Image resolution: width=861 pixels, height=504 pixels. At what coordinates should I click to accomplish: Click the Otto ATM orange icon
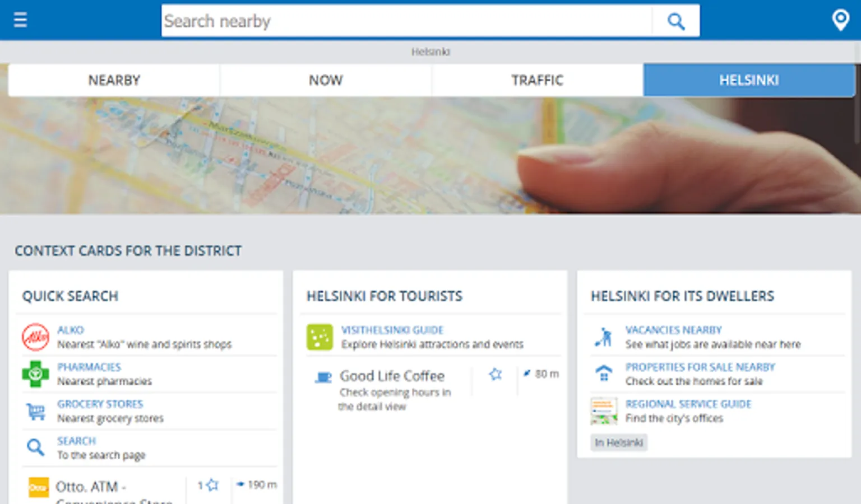click(x=39, y=487)
